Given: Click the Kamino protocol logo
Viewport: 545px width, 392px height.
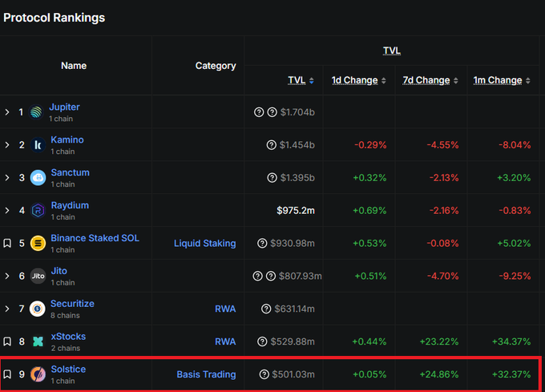Looking at the screenshot, I should click(38, 145).
